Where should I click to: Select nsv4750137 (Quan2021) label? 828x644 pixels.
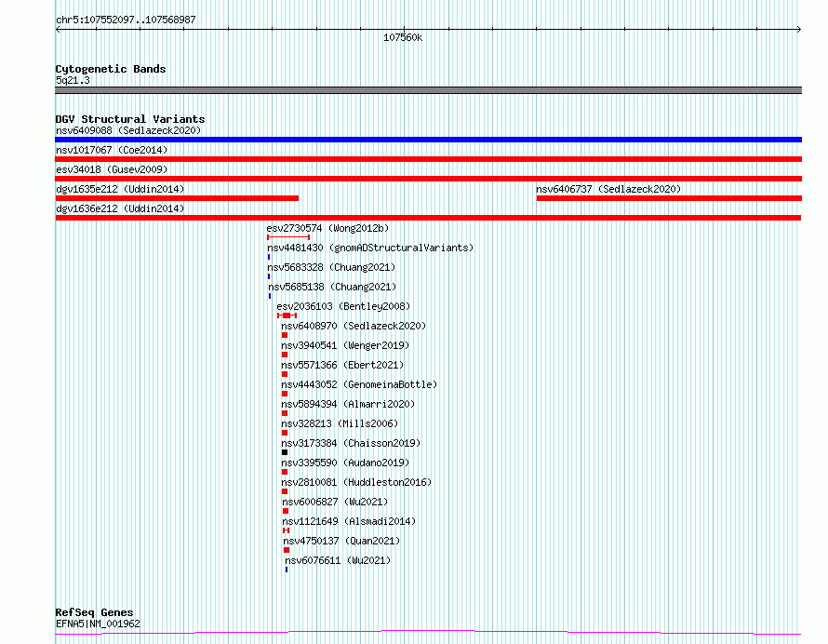coord(341,541)
